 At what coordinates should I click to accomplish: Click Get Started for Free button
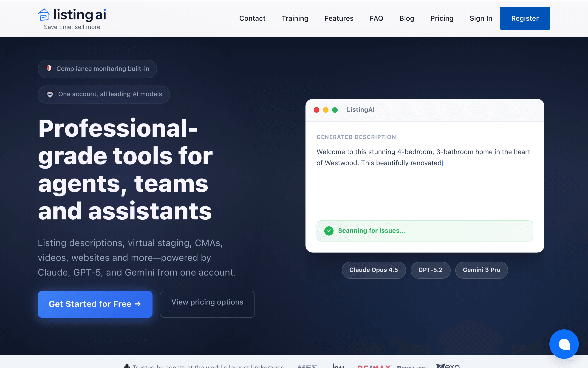[x=95, y=304]
